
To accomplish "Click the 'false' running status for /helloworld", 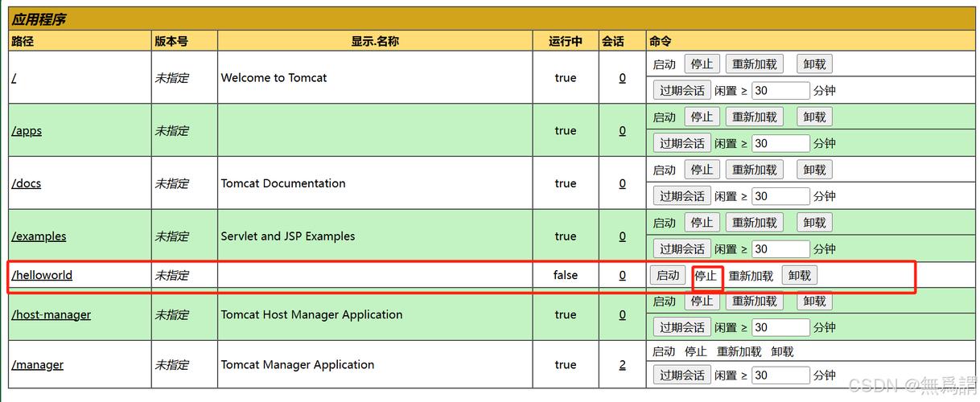I will (x=566, y=275).
